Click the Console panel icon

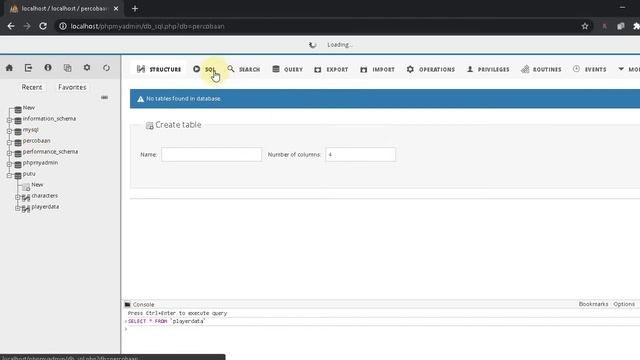(128, 304)
